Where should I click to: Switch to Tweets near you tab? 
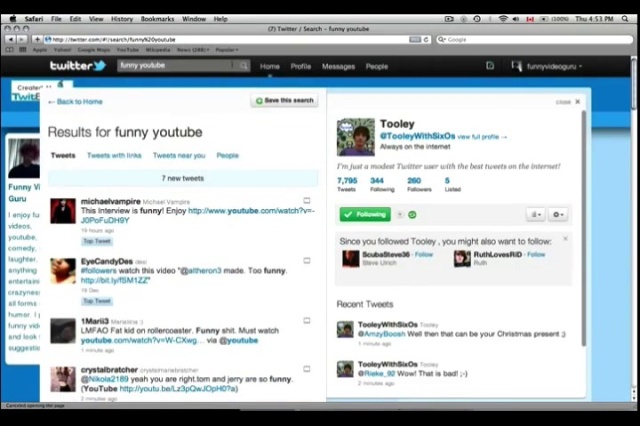[179, 155]
